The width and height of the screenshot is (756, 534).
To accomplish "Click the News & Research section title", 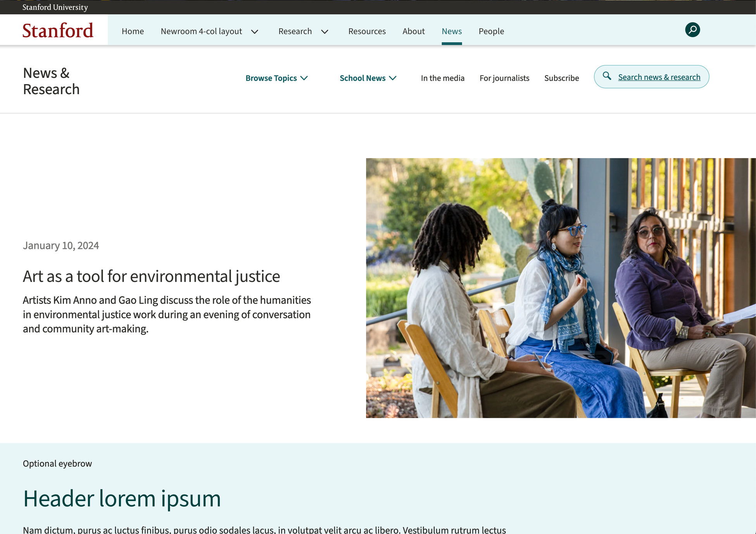I will coord(51,81).
